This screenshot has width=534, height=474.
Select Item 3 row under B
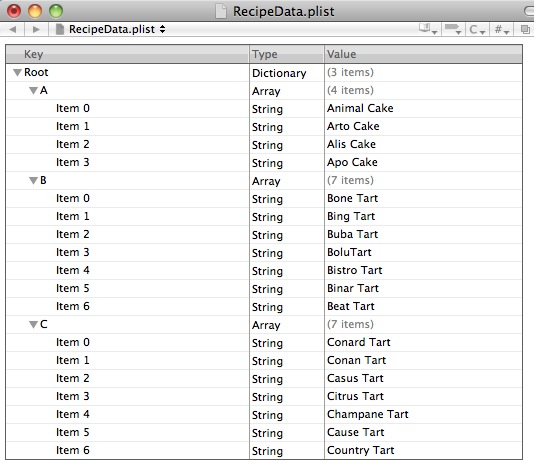coord(264,253)
